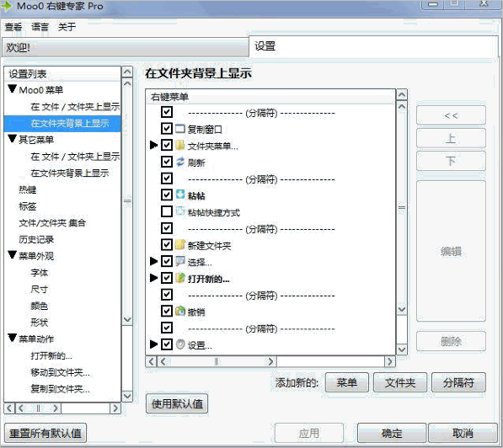This screenshot has height=448, width=503.
Task: Click the 应用 button
Action: 309,433
